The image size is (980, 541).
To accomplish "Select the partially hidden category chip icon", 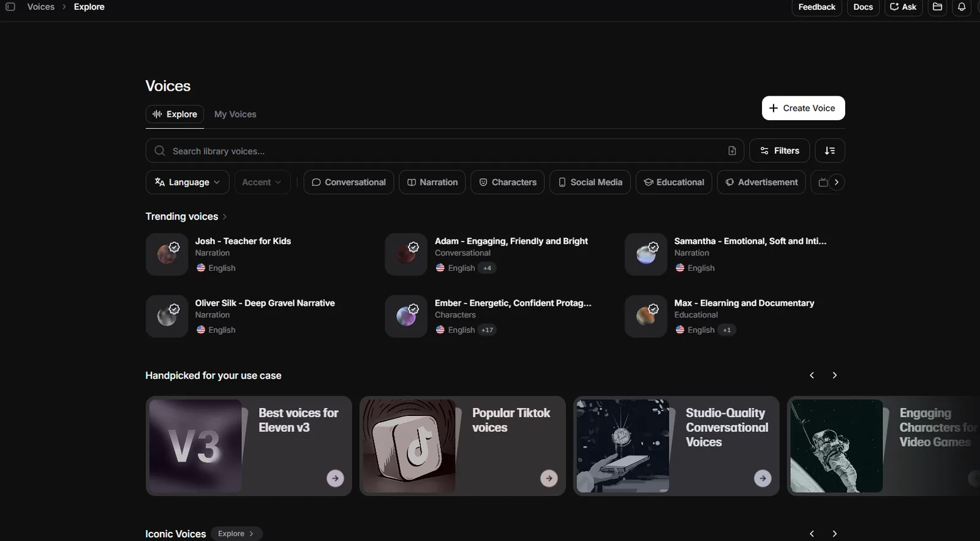I will (x=823, y=182).
